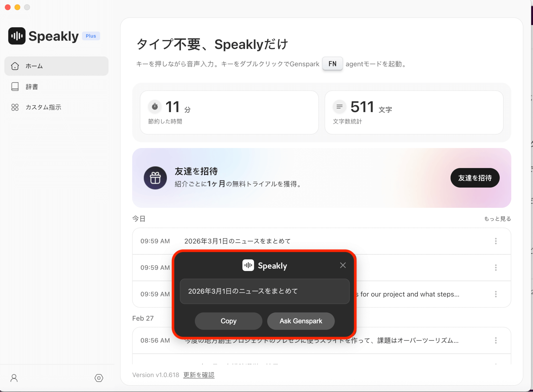The image size is (533, 392).
Task: Click Ask Genspark button
Action: tap(301, 321)
